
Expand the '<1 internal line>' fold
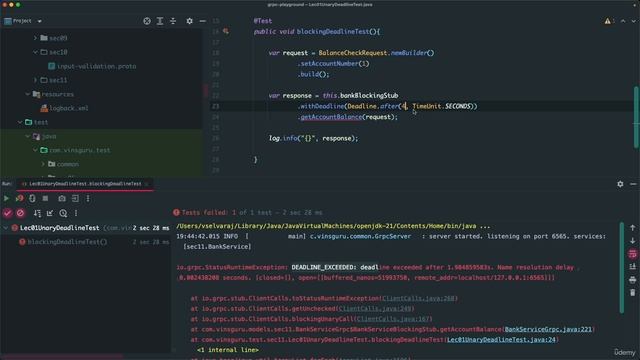coord(228,350)
